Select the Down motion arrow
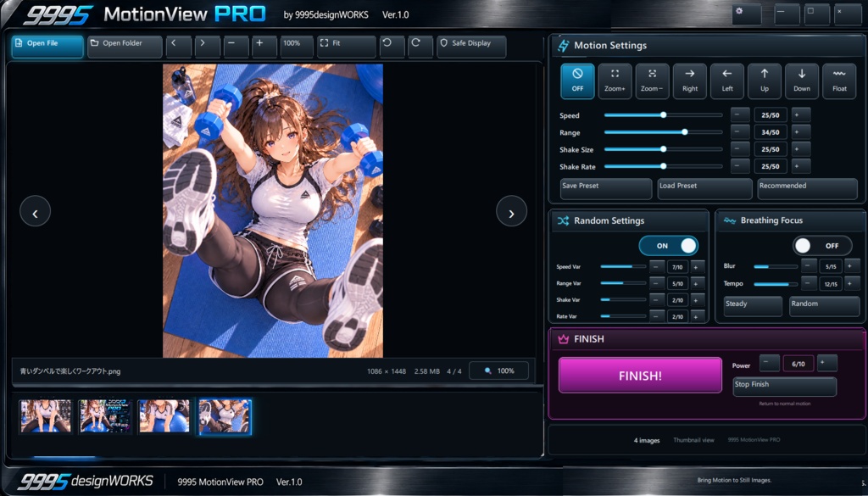 pos(802,81)
